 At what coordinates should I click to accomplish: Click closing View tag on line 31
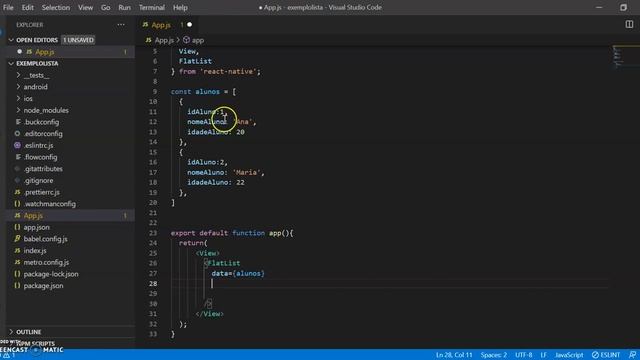(x=209, y=314)
